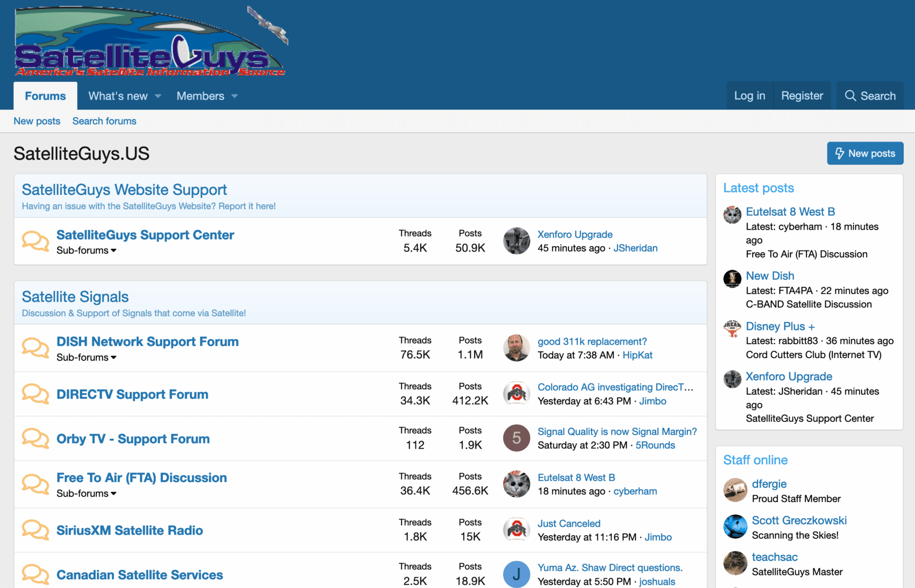Screen dimensions: 915x588
Task: Open the avatar beside Colorado AG investigating DirecT
Action: (516, 394)
